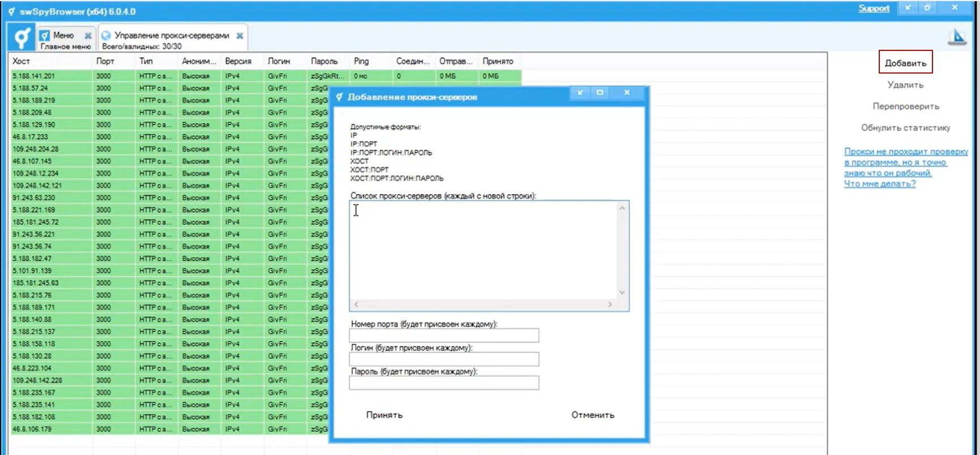
Task: Select the host row 91.243.56.221
Action: [x=170, y=234]
